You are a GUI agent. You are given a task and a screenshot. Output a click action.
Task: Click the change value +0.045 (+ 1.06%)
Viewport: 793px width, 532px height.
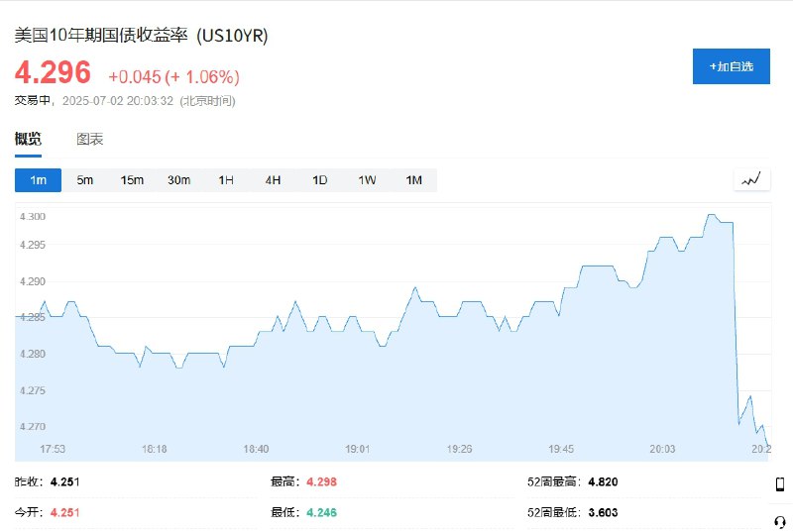174,77
